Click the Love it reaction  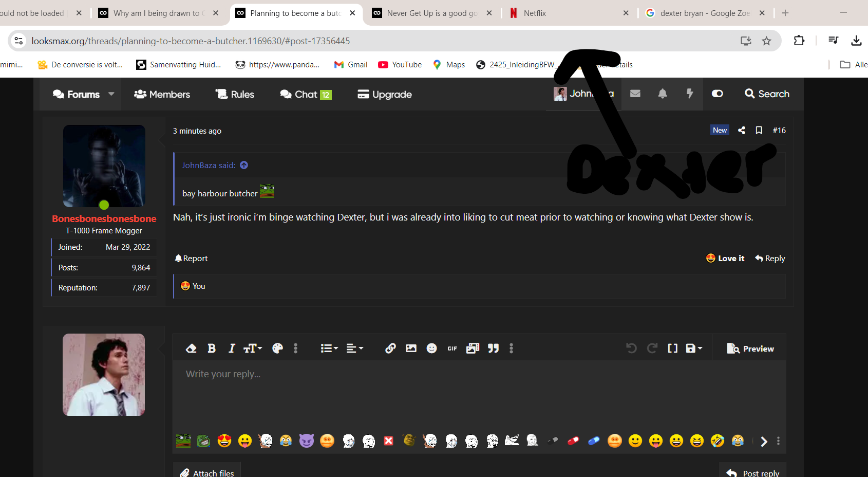coord(725,259)
